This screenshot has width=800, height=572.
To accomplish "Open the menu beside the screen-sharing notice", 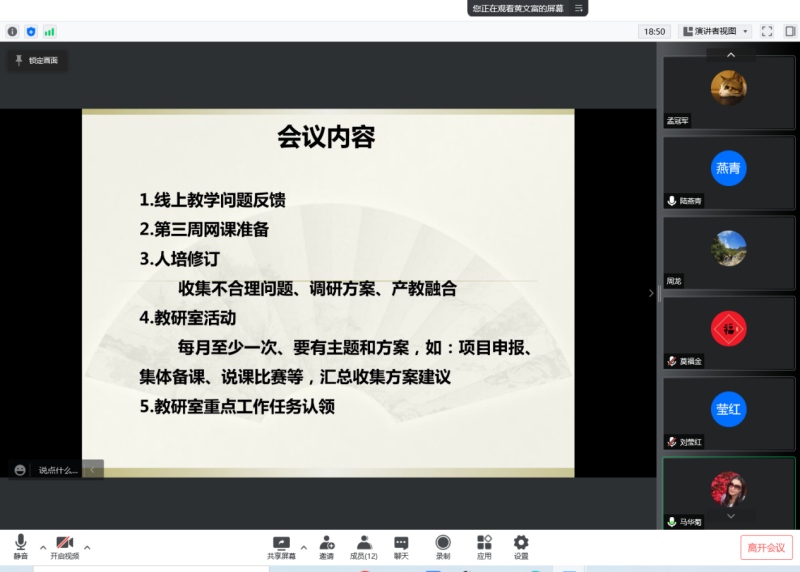I will [x=577, y=8].
